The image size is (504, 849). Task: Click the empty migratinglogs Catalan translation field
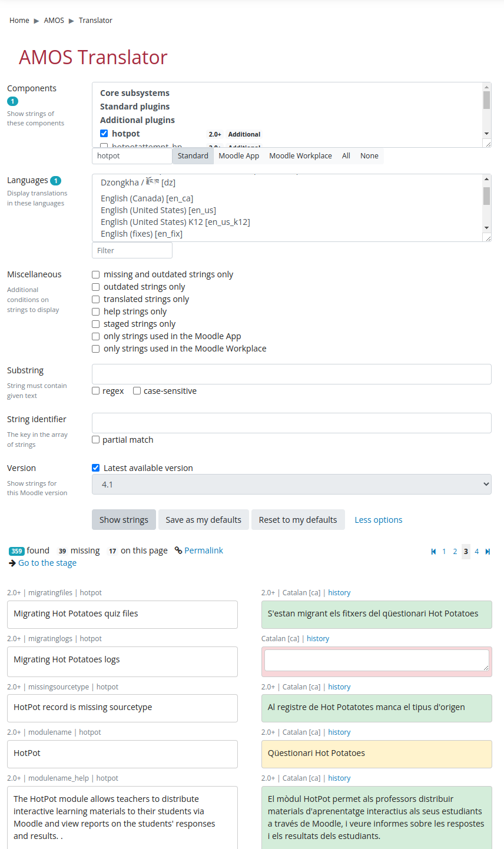[x=377, y=660]
